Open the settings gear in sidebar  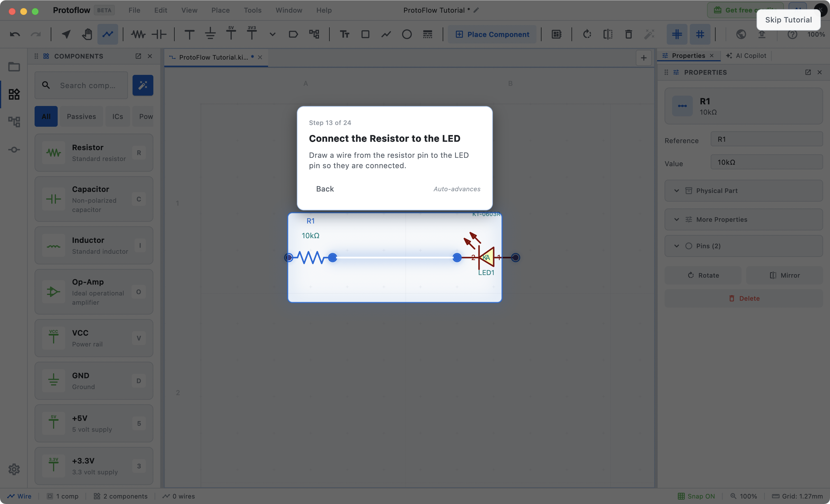(14, 469)
